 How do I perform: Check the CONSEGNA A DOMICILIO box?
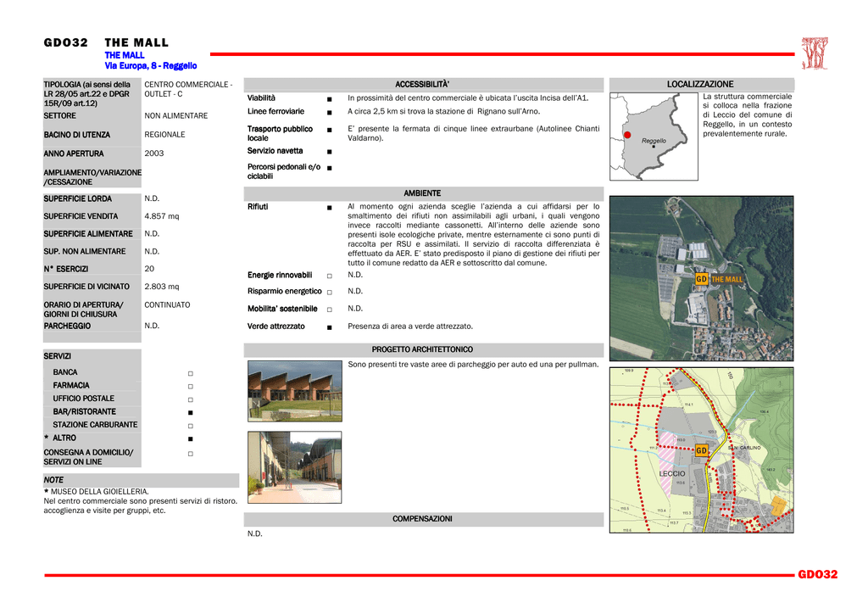click(191, 454)
